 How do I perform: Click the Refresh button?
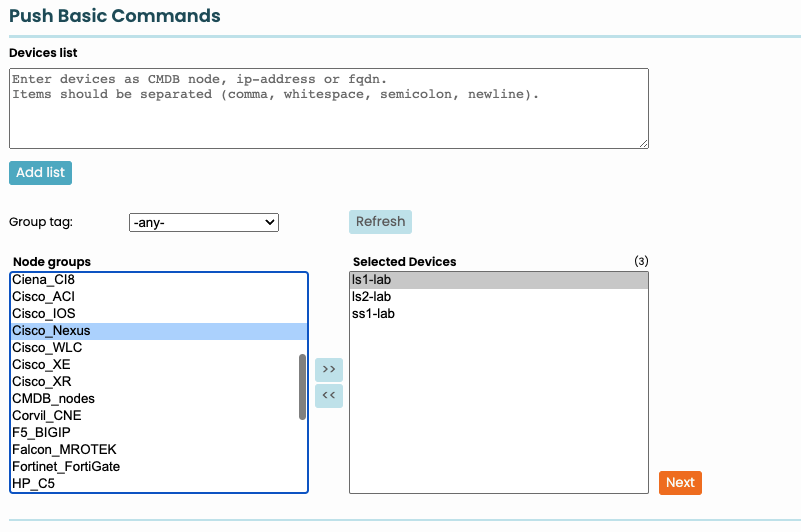click(x=380, y=222)
